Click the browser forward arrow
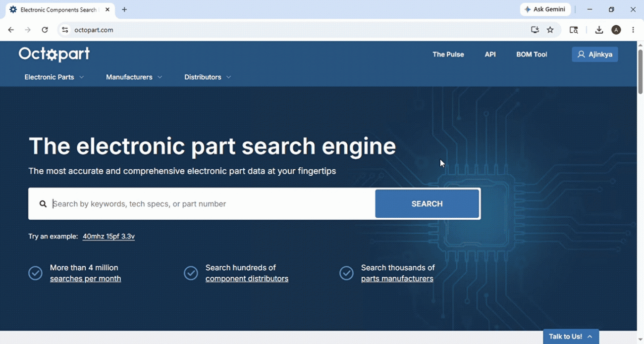This screenshot has width=644, height=344. click(x=28, y=30)
